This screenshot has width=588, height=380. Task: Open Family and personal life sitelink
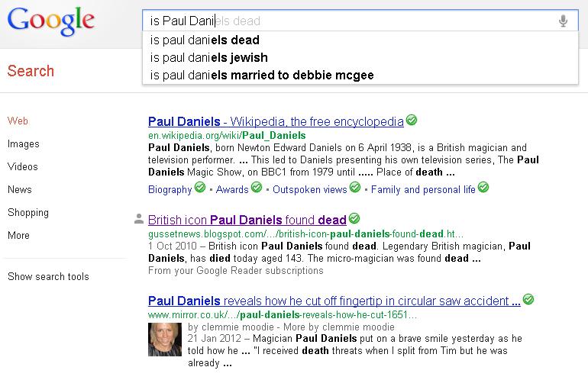[423, 190]
